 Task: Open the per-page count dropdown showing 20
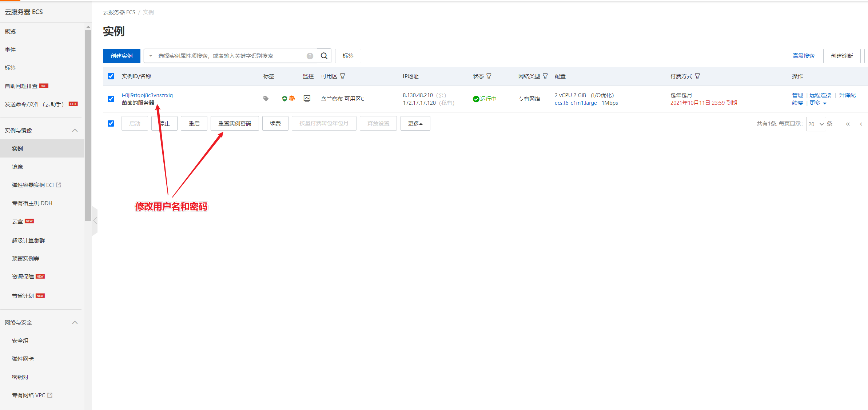[x=816, y=124]
